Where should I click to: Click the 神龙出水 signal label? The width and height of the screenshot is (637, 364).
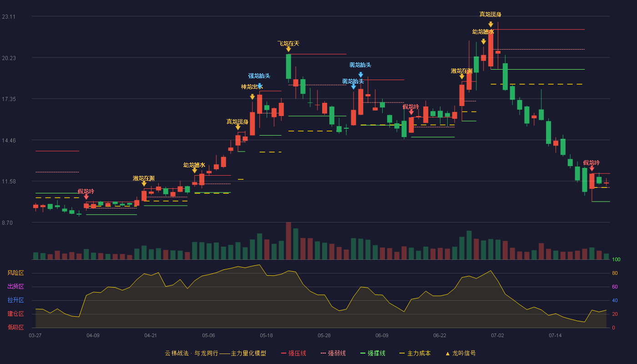(252, 86)
